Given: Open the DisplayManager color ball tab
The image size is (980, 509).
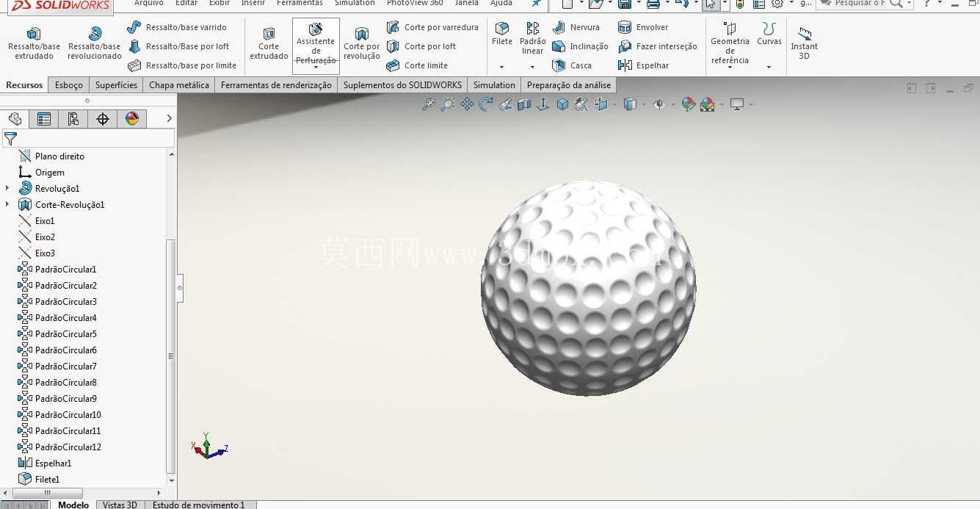Looking at the screenshot, I should (132, 119).
